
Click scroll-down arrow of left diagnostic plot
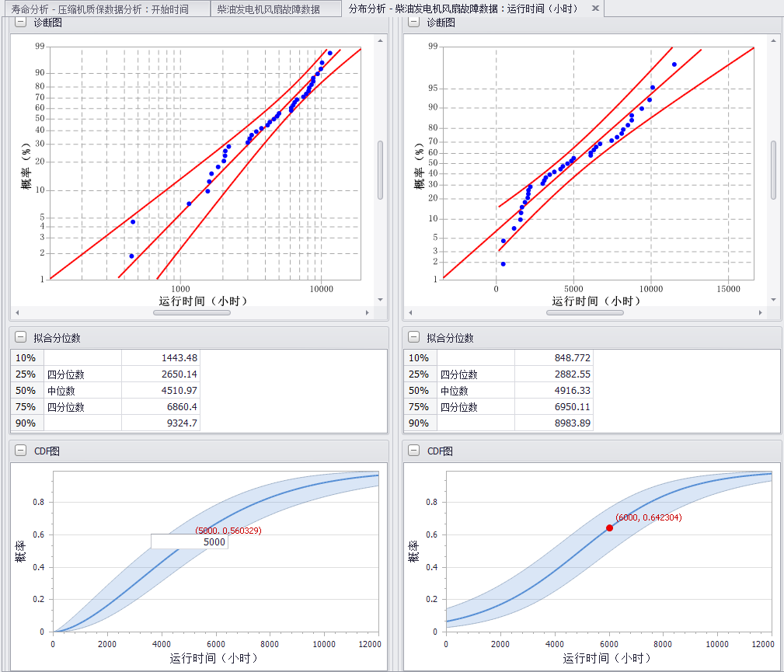380,299
